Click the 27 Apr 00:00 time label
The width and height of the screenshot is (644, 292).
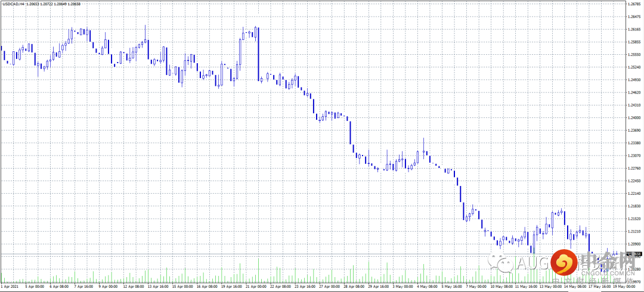coord(330,286)
